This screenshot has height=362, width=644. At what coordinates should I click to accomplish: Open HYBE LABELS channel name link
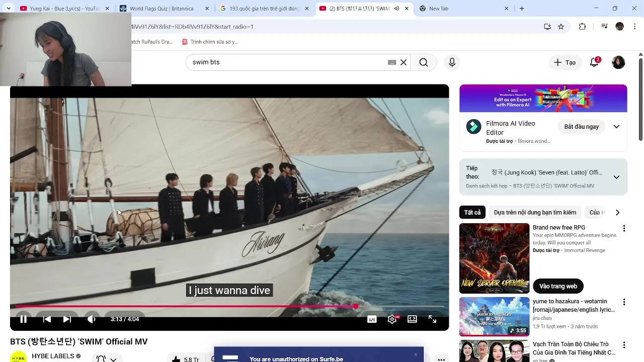click(53, 356)
